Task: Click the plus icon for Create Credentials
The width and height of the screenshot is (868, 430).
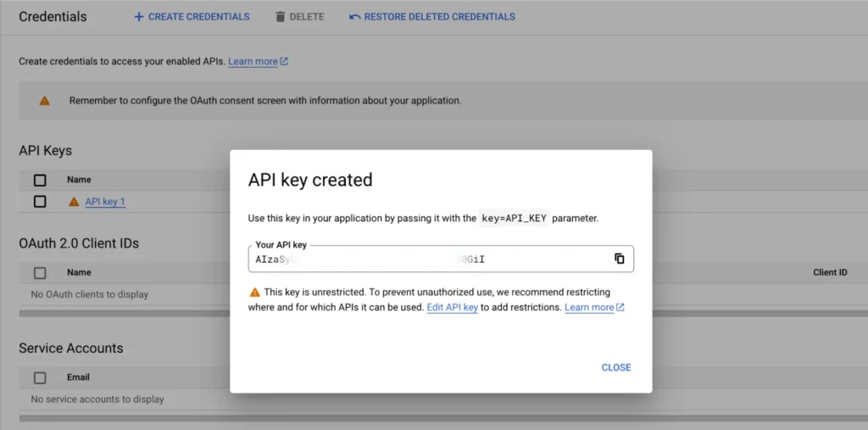Action: pos(139,17)
